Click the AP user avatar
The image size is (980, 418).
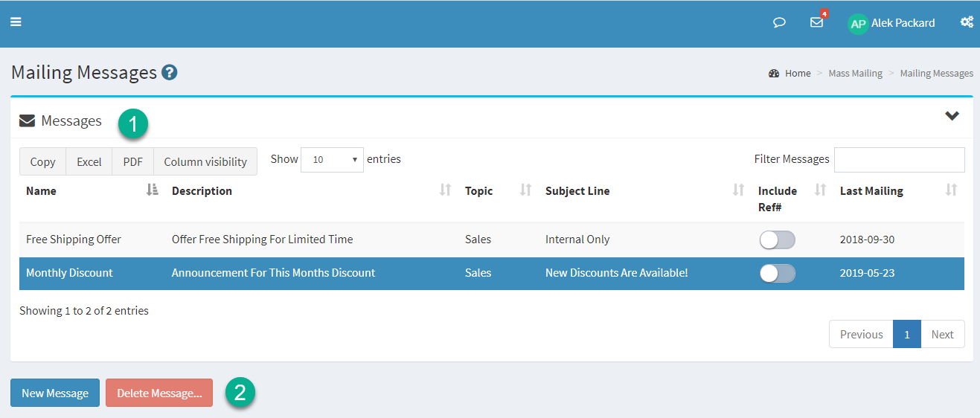pyautogui.click(x=858, y=23)
